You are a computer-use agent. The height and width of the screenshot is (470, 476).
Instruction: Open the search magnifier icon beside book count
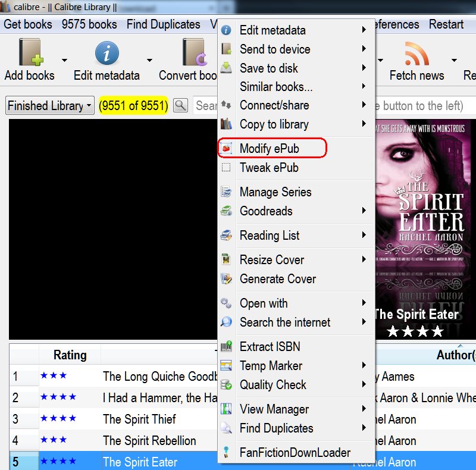point(180,106)
